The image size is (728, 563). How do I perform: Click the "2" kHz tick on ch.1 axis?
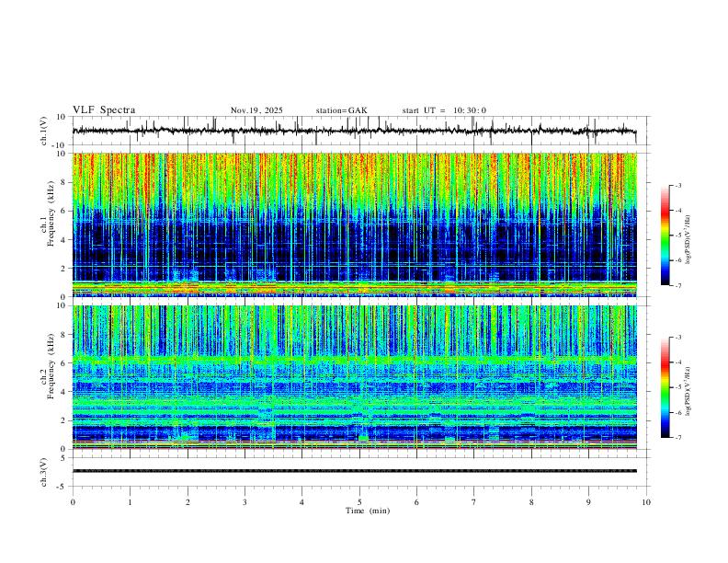(x=63, y=268)
